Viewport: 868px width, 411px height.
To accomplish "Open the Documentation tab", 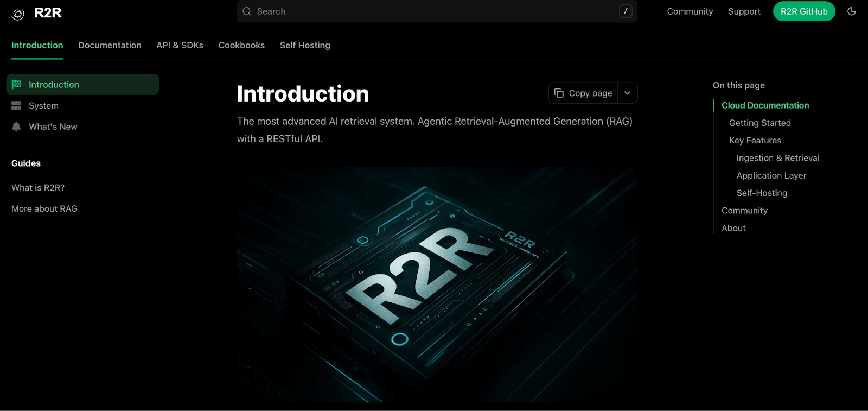I will tap(110, 45).
